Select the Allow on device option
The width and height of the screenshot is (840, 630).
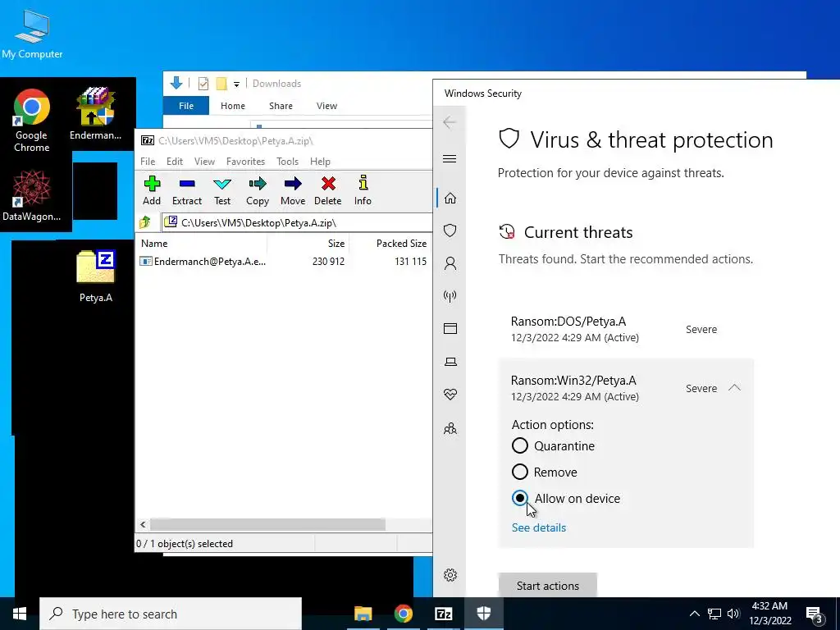click(519, 498)
